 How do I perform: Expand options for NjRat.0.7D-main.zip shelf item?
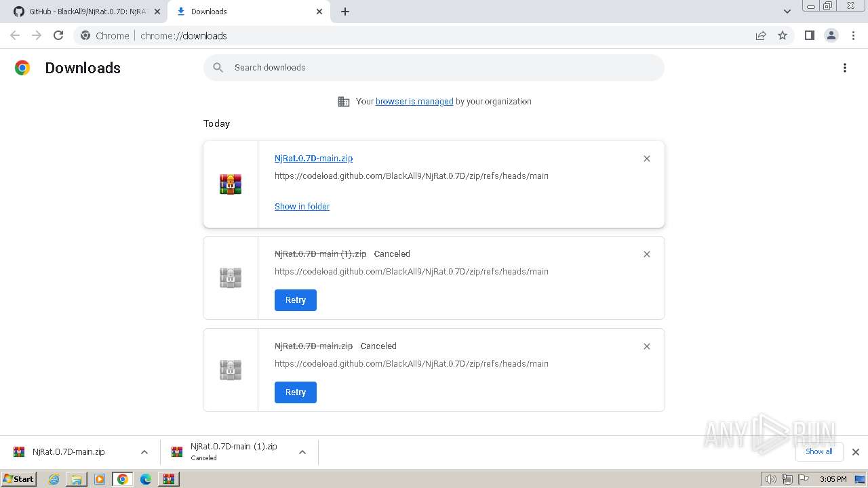click(x=144, y=452)
